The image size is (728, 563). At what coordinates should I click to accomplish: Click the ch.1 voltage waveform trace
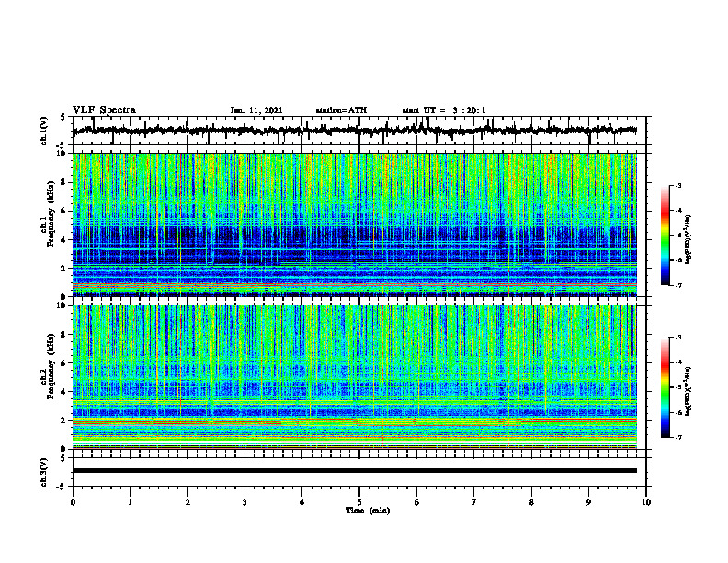[x=354, y=131]
